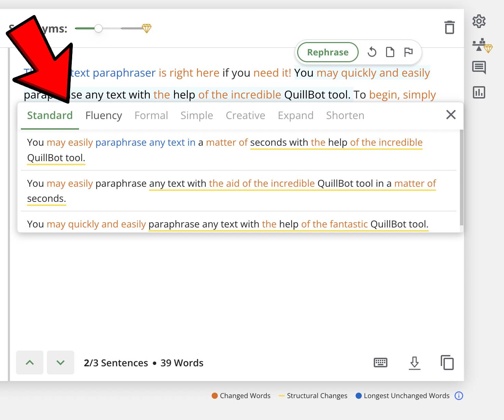Close the suggestions popup
Screen dimensions: 504x420
[451, 115]
